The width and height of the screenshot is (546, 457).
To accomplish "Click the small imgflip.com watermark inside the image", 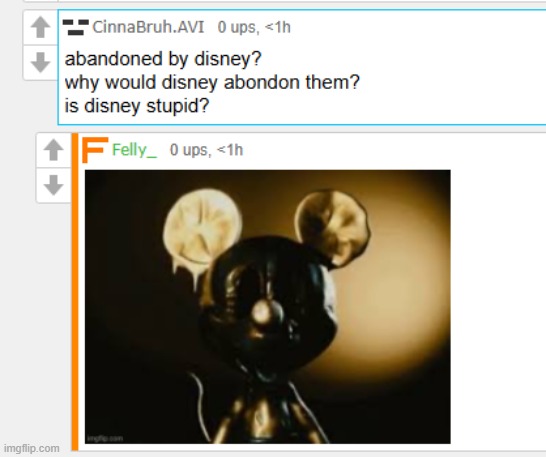I will click(x=105, y=438).
